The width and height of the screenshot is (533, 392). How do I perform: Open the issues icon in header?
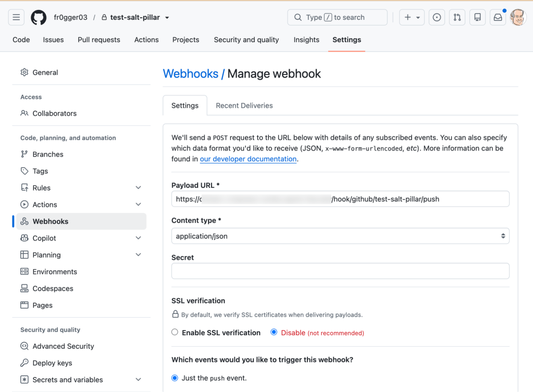coord(437,17)
